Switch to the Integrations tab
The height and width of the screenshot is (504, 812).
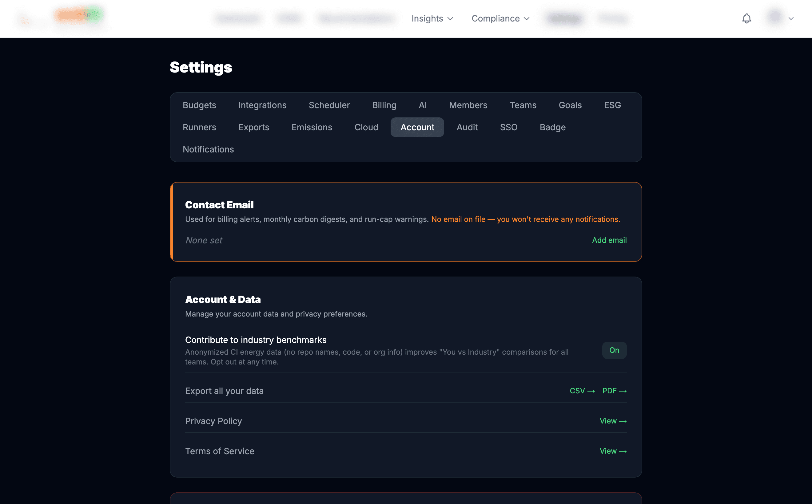(262, 105)
